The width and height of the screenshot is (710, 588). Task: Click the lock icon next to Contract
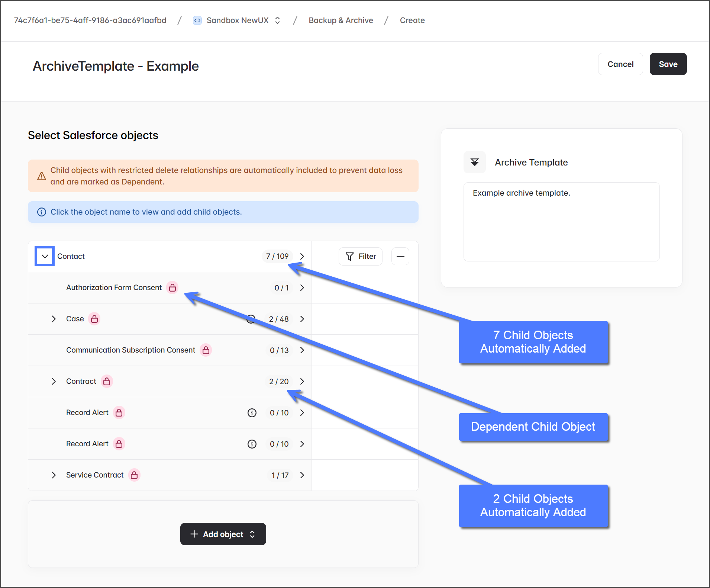coord(107,381)
